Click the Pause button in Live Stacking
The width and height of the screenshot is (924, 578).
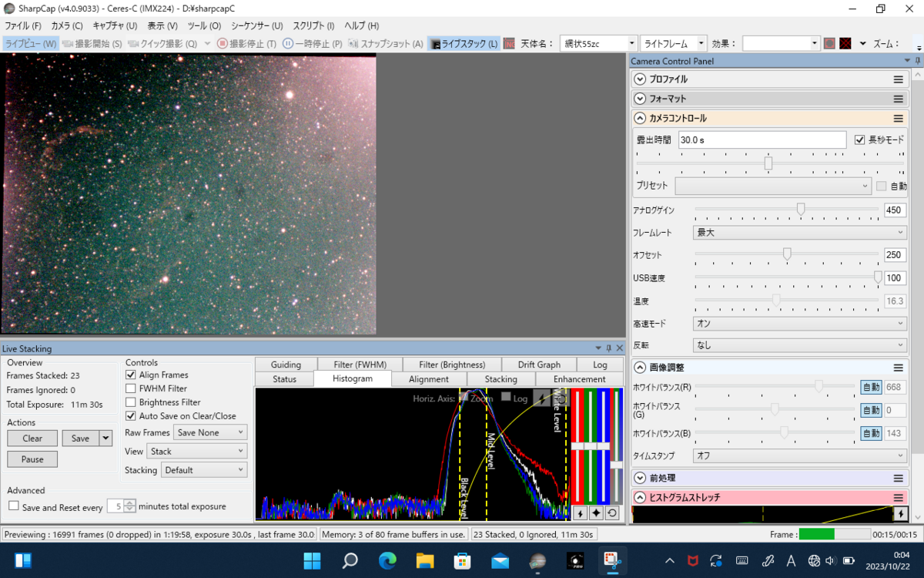32,459
